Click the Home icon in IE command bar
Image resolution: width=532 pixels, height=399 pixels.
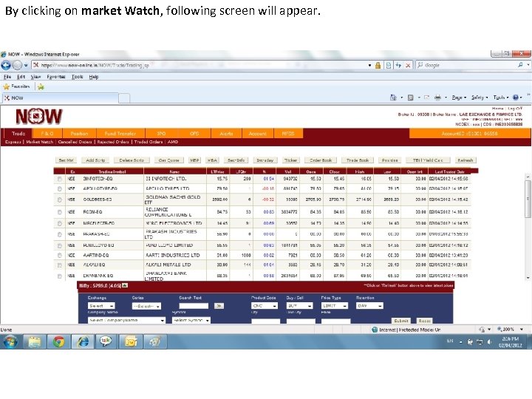(393, 98)
